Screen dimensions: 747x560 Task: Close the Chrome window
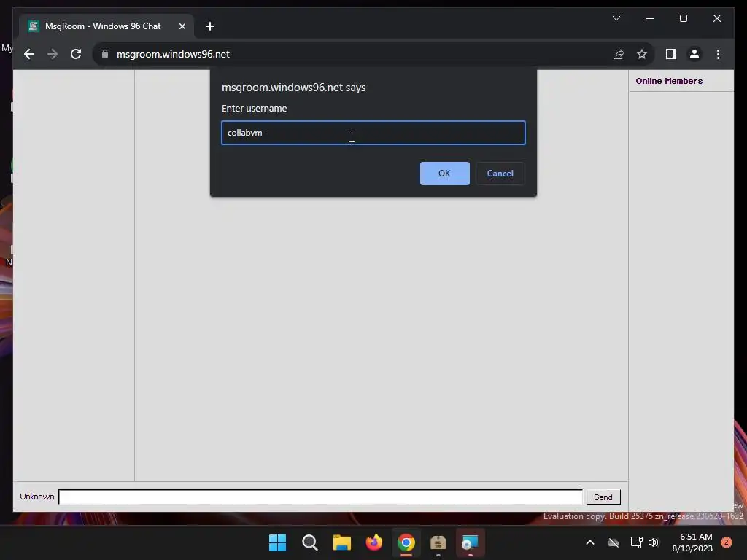point(716,18)
